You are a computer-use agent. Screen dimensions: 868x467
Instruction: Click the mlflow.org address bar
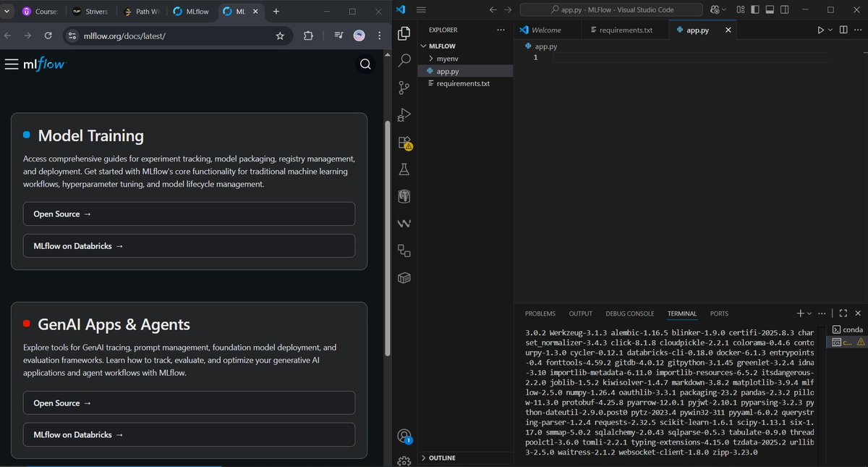click(x=177, y=35)
